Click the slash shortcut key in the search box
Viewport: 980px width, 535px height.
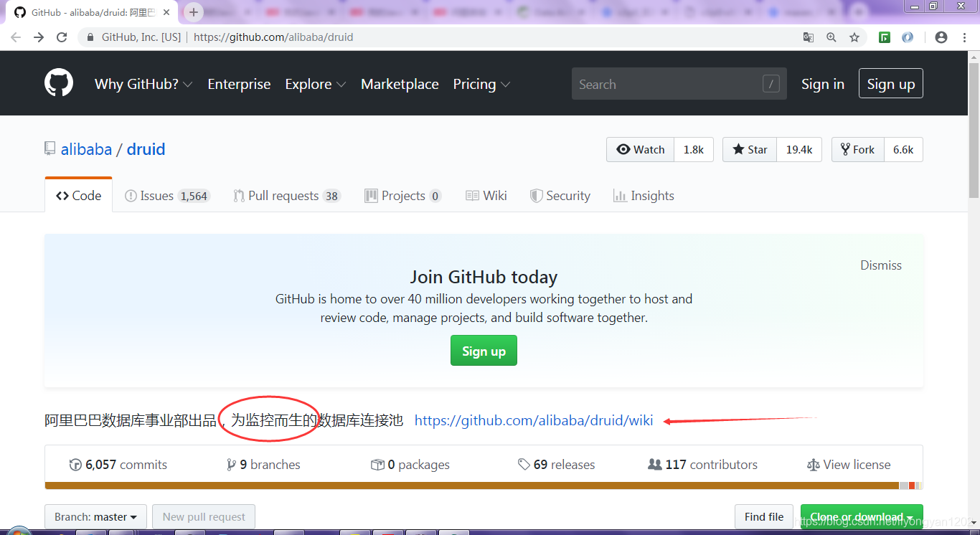tap(771, 84)
